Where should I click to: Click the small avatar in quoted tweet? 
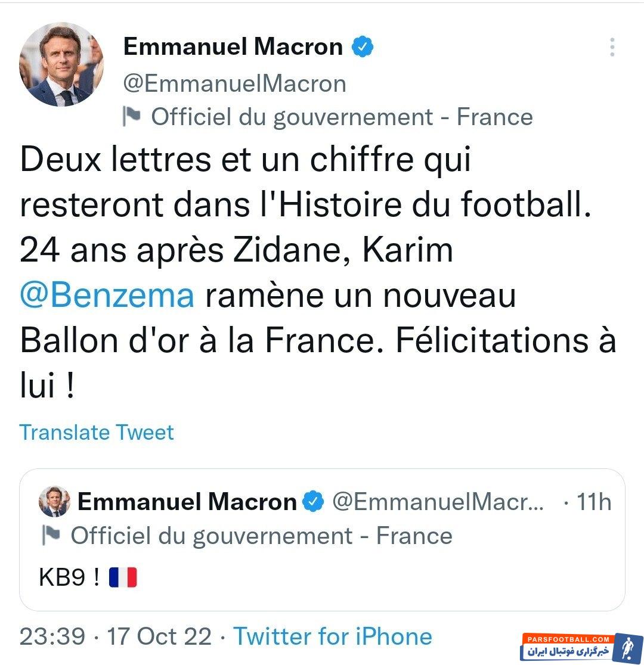(54, 502)
